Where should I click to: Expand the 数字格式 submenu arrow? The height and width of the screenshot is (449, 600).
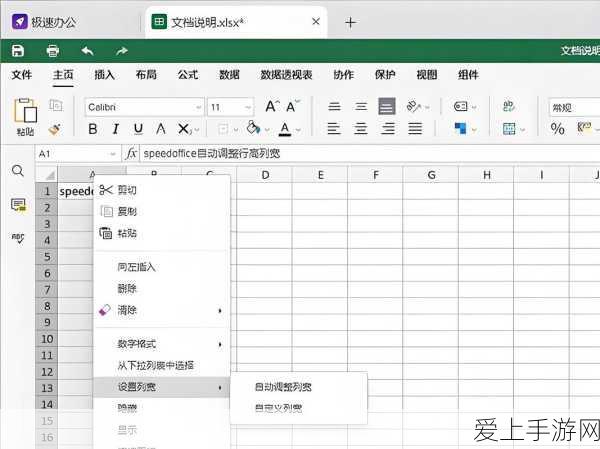click(x=220, y=345)
